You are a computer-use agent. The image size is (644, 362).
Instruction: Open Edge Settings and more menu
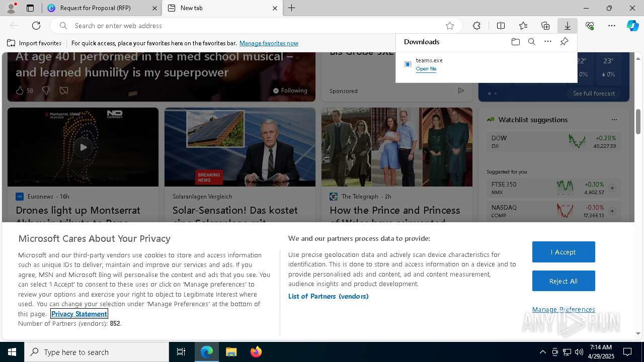(x=612, y=26)
